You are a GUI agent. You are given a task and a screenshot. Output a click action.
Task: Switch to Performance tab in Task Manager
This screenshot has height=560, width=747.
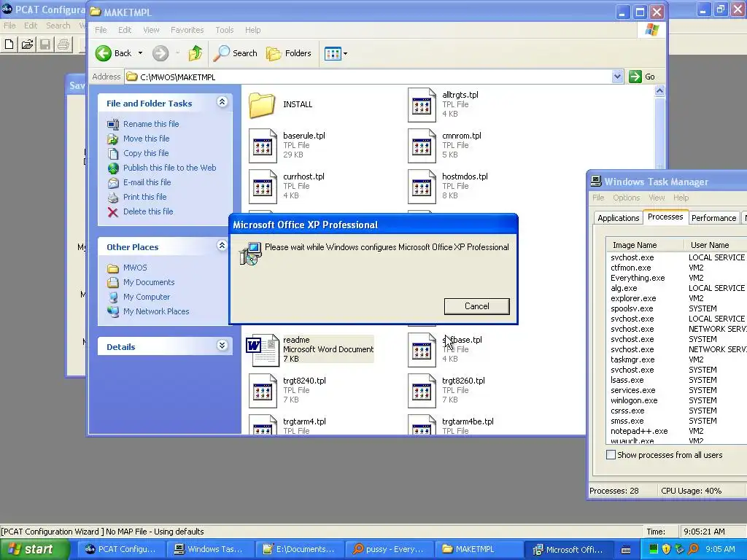click(x=713, y=218)
